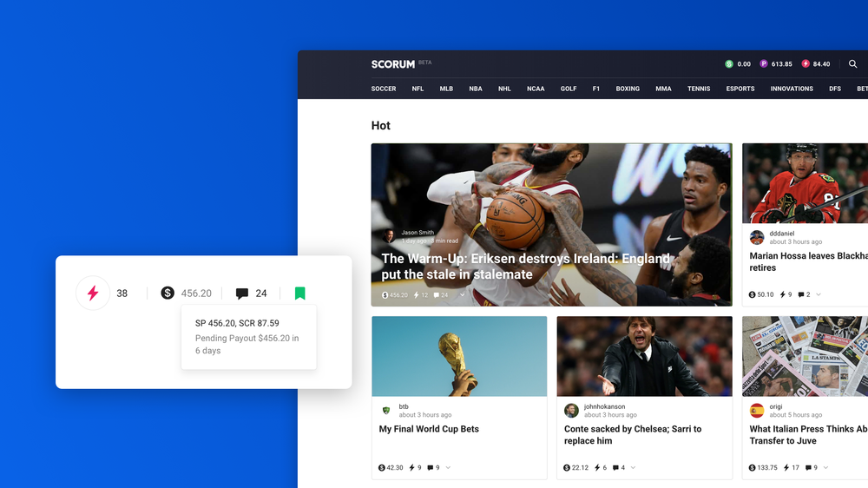Click origi's Spanish flag avatar
This screenshot has width=868, height=488.
tap(757, 411)
